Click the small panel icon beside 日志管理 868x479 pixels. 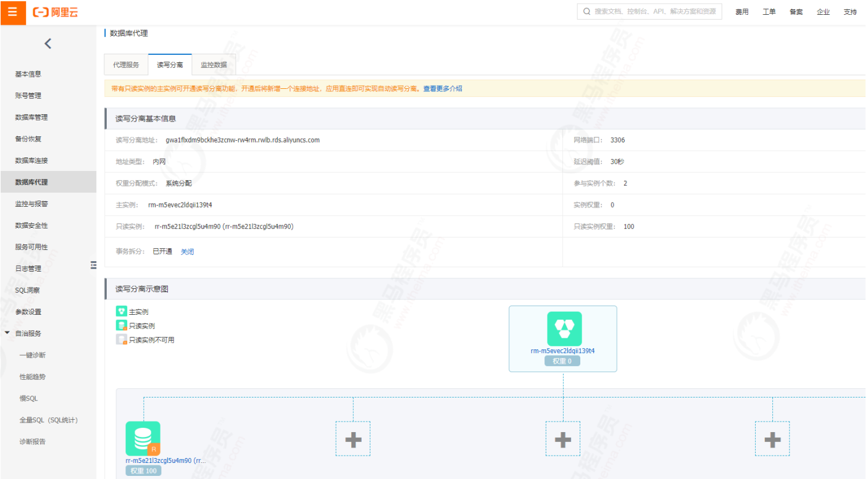click(93, 265)
